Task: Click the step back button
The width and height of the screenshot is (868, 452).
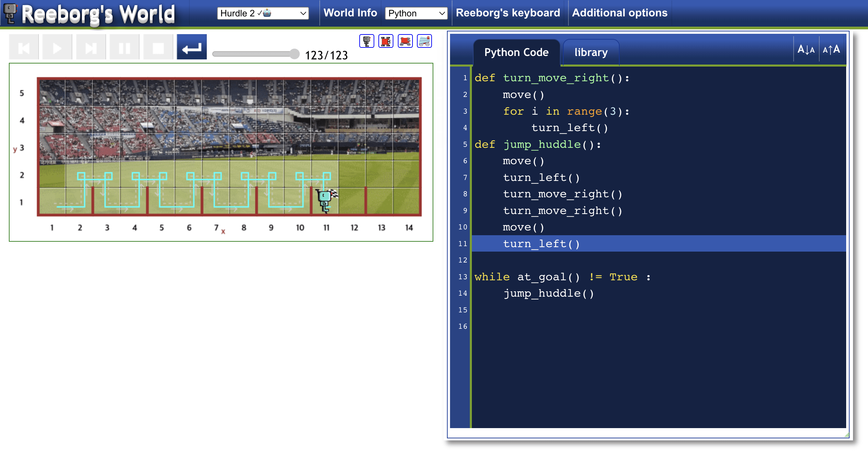Action: (x=24, y=47)
